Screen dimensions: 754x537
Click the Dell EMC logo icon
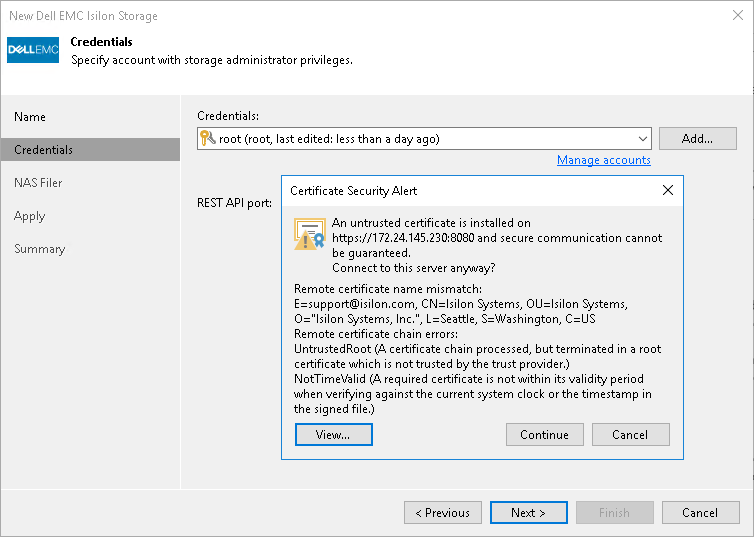click(33, 50)
